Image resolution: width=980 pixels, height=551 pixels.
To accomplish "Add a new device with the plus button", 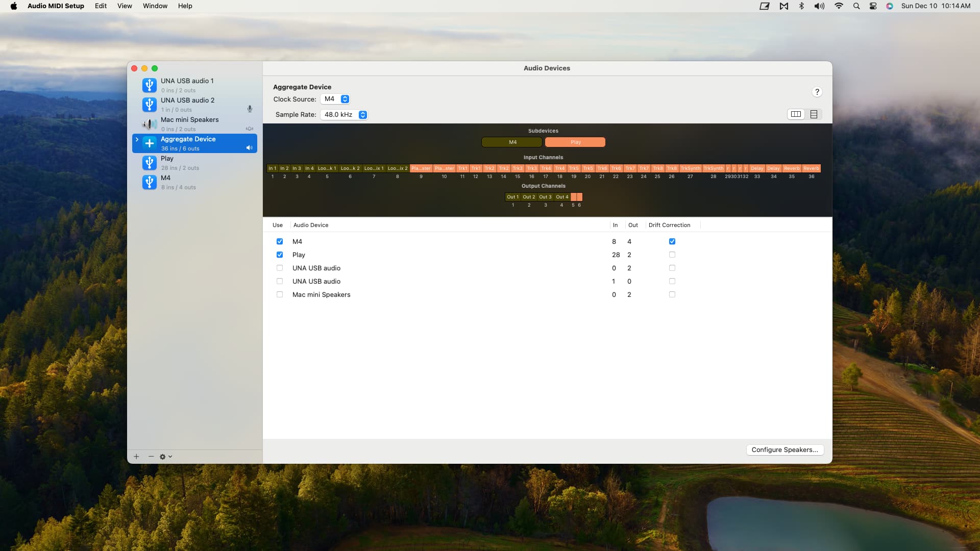I will (x=136, y=457).
